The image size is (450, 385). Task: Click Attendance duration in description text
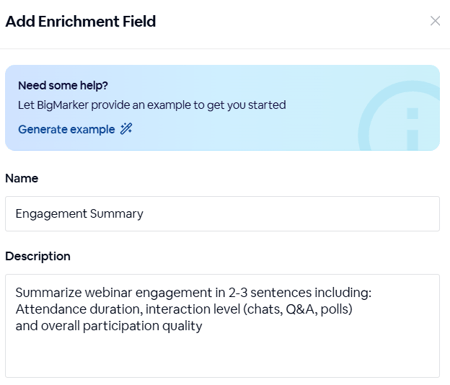point(79,309)
